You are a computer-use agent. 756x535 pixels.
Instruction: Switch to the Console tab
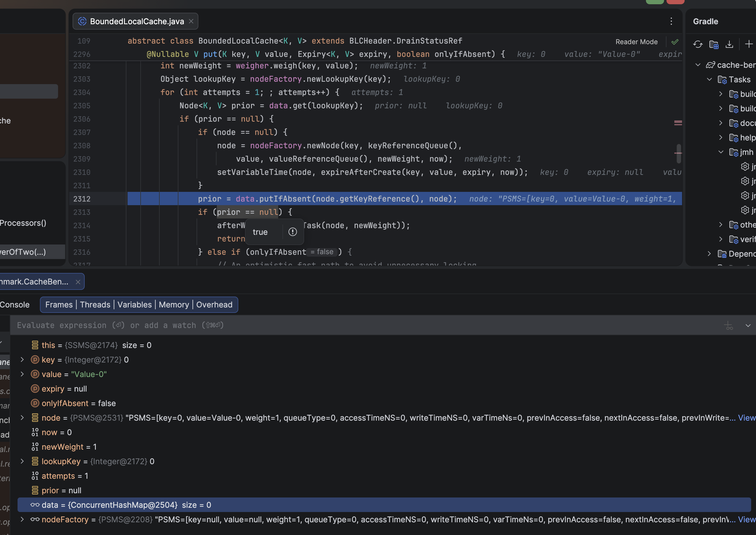pyautogui.click(x=15, y=304)
